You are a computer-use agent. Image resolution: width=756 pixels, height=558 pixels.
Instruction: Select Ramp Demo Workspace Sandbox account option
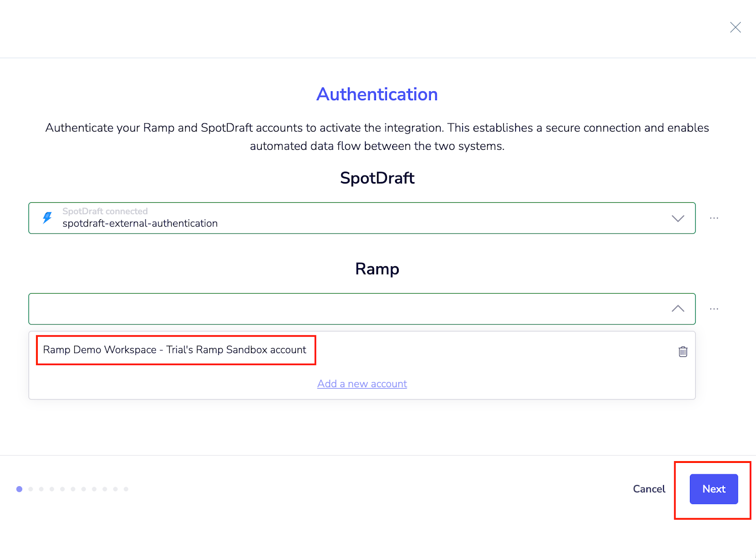175,350
